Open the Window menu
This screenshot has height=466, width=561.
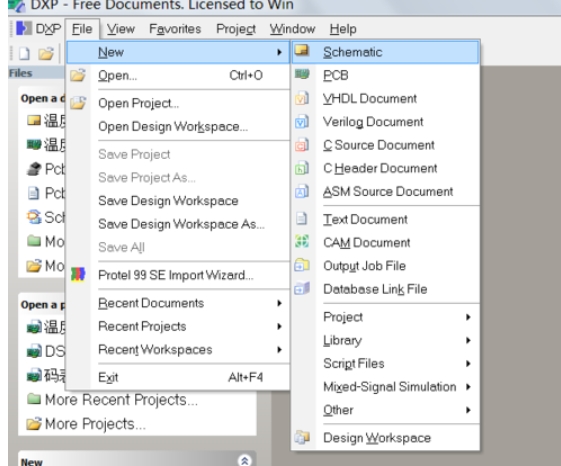(x=292, y=29)
